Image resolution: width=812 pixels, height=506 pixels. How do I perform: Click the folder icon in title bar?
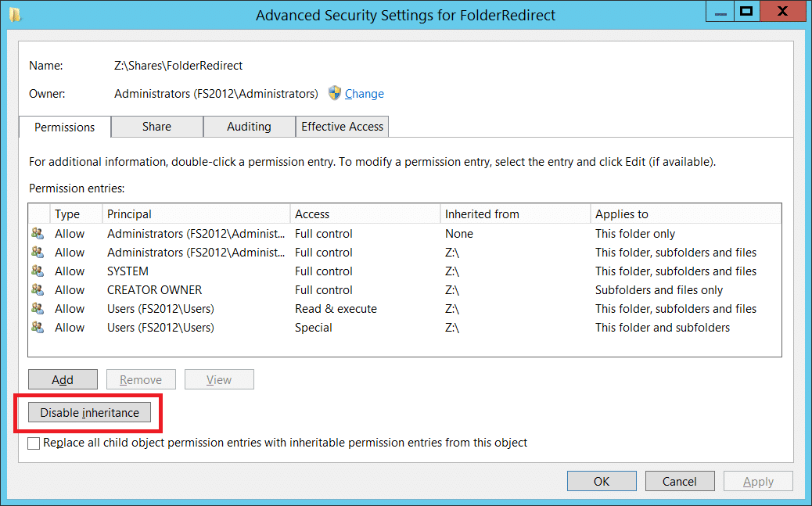(x=15, y=15)
